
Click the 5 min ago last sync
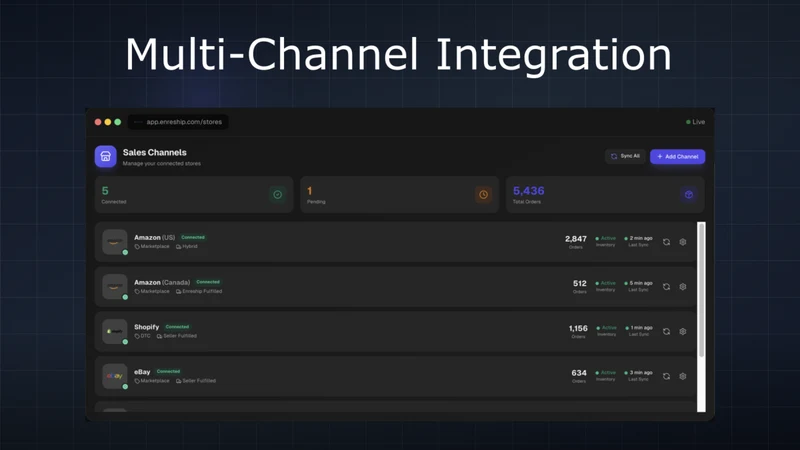pyautogui.click(x=638, y=283)
